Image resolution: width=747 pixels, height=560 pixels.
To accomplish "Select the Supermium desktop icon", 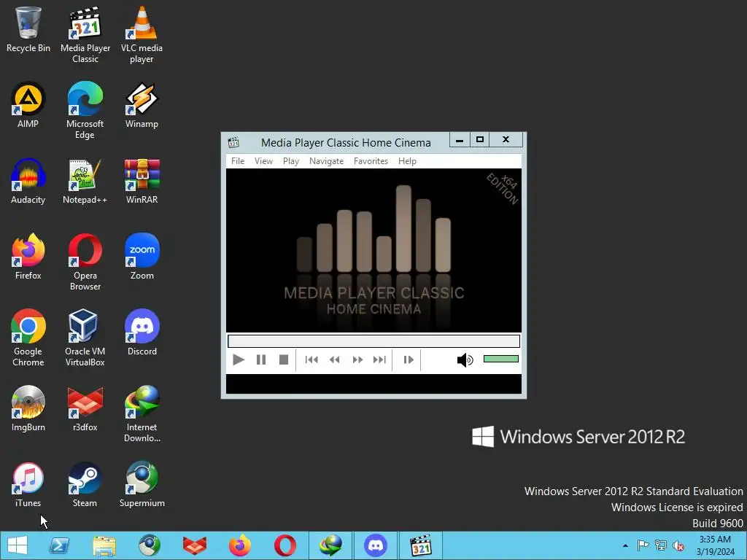I will (142, 485).
